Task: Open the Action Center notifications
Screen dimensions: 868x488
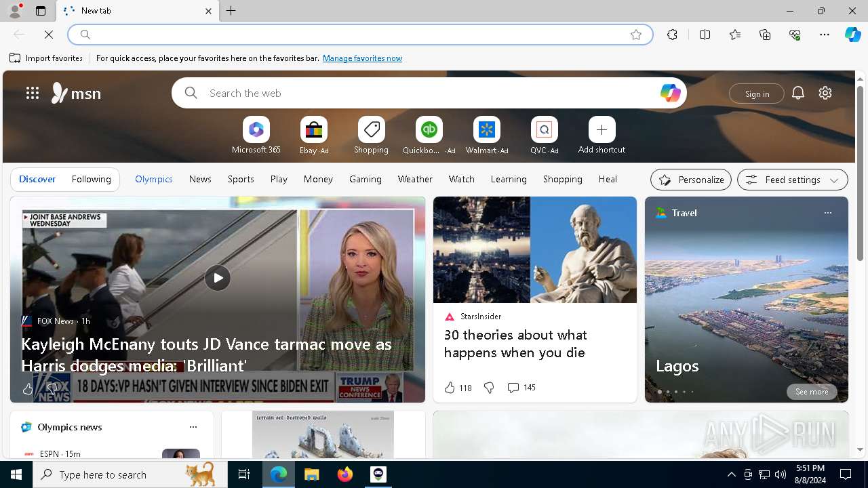Action: 846,474
